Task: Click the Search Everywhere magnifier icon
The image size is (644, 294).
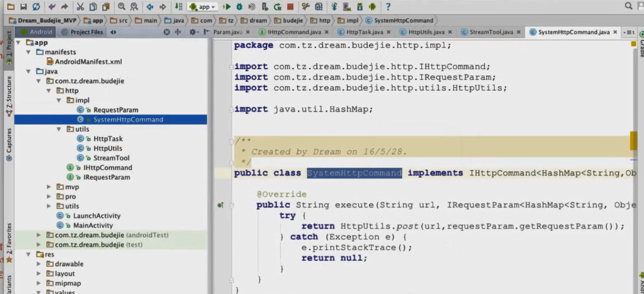Action: point(629,6)
